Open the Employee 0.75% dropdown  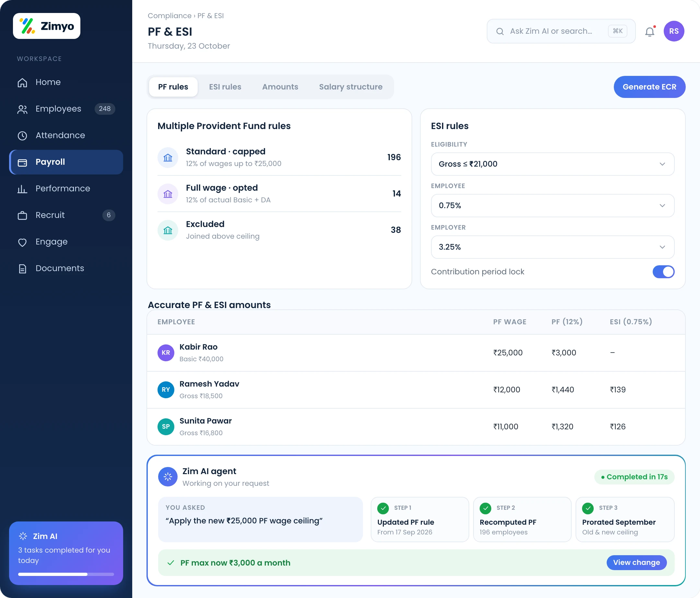tap(552, 206)
